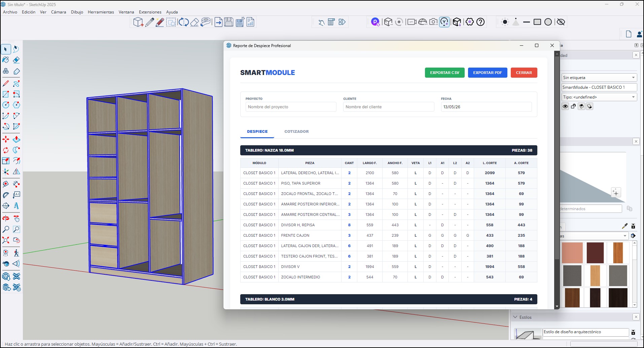Open the Edición menu
Viewport: 644px width, 348px height.
click(29, 12)
